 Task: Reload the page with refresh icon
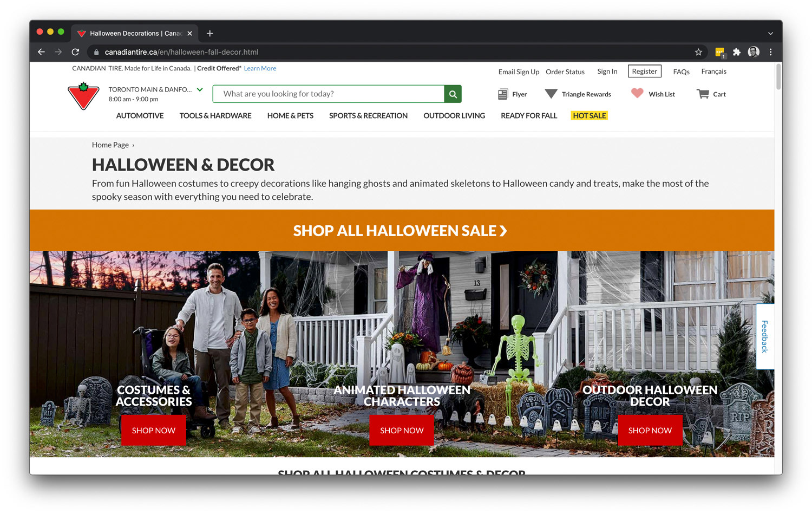75,52
